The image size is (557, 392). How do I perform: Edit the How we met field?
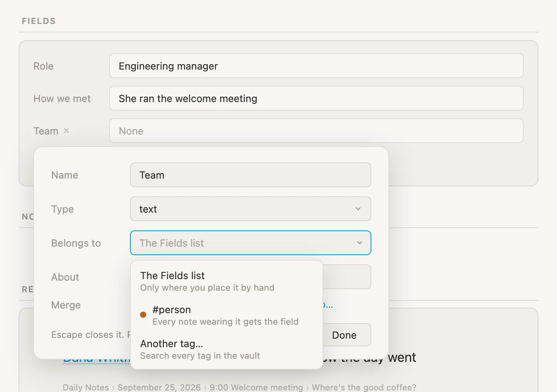316,98
